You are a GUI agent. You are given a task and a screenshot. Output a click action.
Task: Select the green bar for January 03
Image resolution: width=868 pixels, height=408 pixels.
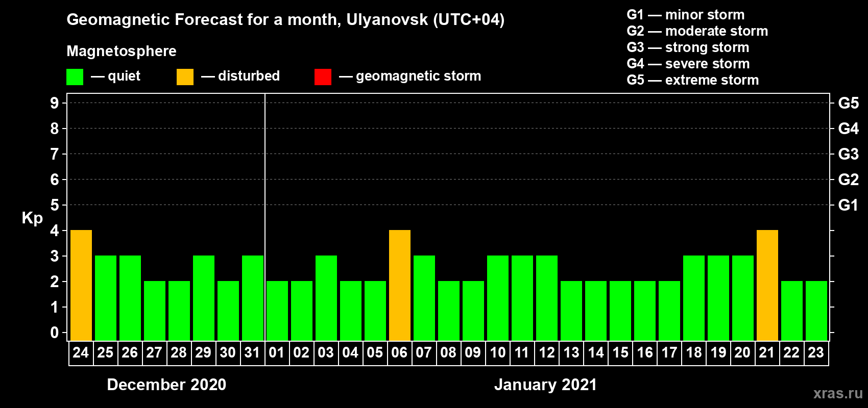click(326, 298)
